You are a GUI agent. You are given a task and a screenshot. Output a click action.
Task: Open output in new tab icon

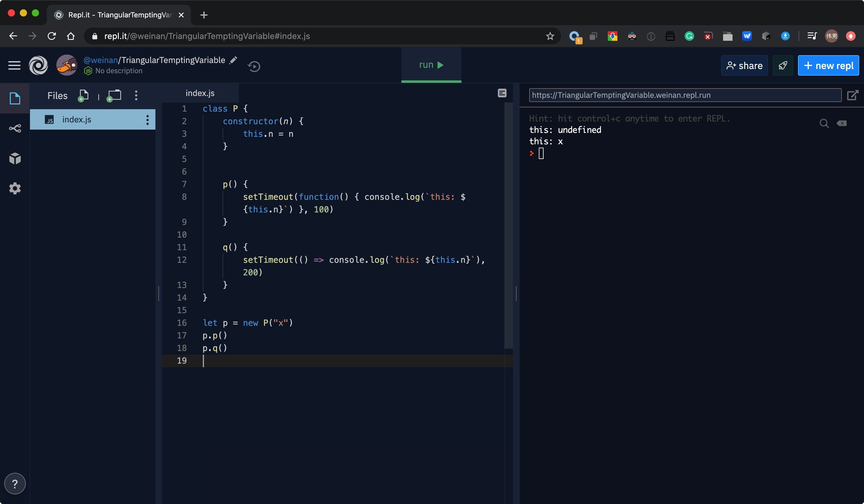point(852,95)
